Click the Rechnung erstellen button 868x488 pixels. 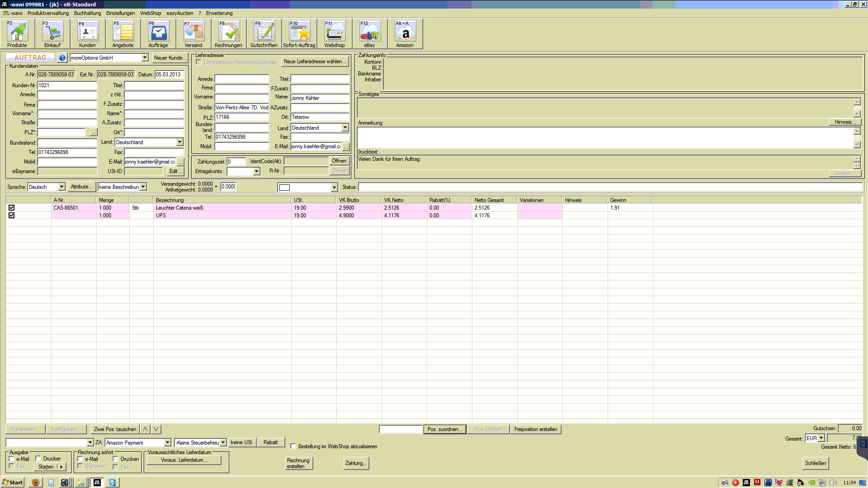(298, 463)
